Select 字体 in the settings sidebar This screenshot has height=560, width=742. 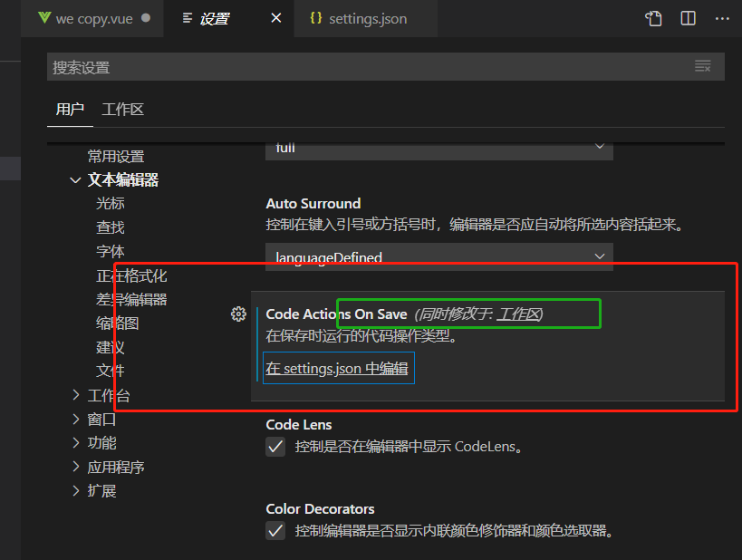coord(110,251)
